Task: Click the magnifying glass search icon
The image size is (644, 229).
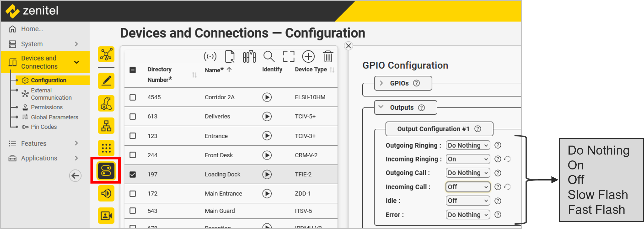Action: pos(269,56)
